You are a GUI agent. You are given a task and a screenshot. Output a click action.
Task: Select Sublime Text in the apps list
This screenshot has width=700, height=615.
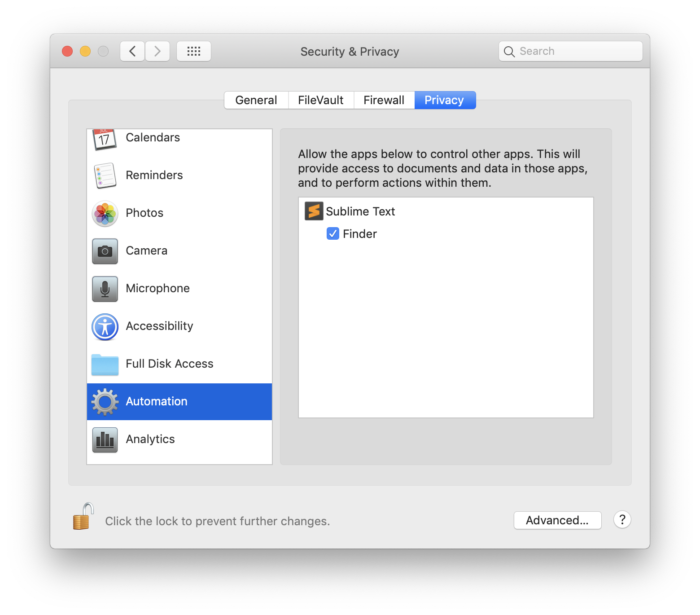click(360, 211)
